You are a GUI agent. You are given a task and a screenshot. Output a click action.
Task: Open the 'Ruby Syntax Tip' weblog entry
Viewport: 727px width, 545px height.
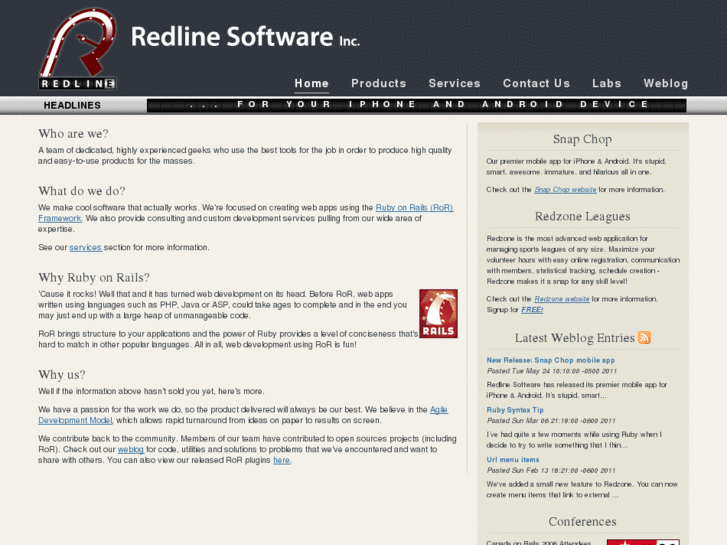[515, 410]
